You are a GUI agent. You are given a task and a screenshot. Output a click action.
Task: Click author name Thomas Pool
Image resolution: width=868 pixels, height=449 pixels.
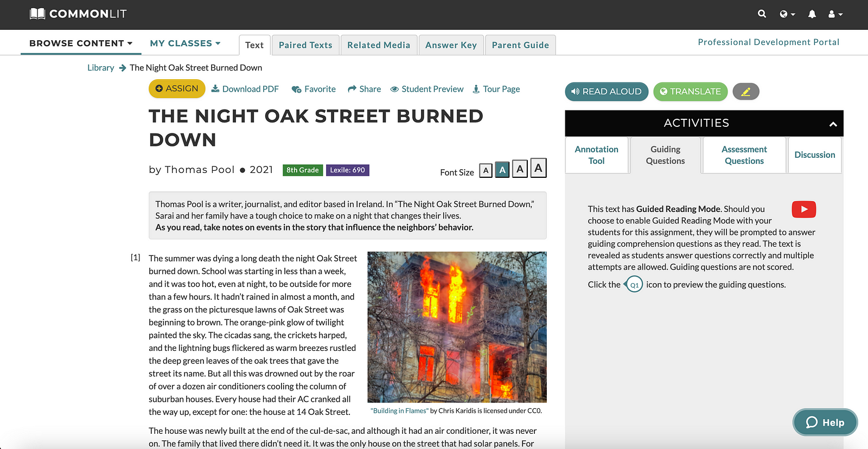199,170
